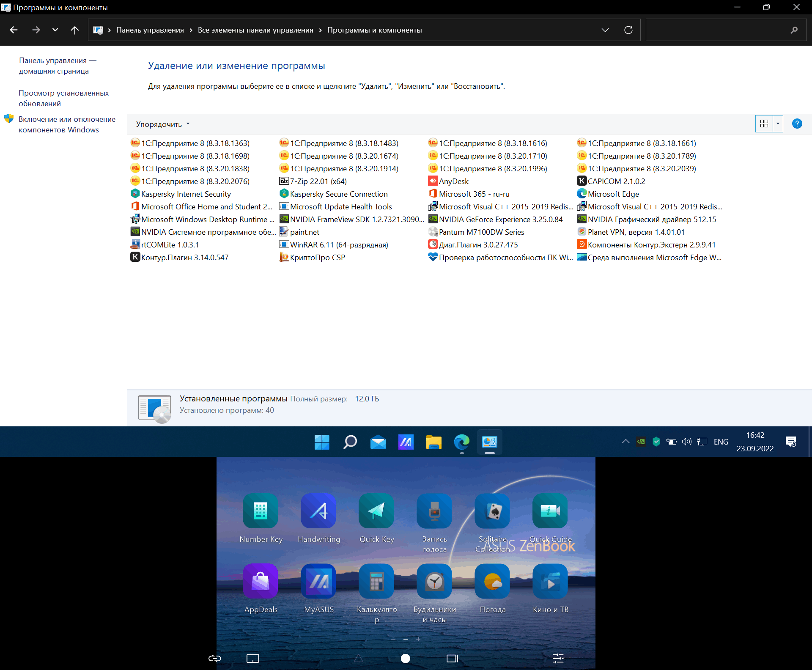
Task: Select 7-Zip 22.01 (x64) entry
Action: [313, 181]
